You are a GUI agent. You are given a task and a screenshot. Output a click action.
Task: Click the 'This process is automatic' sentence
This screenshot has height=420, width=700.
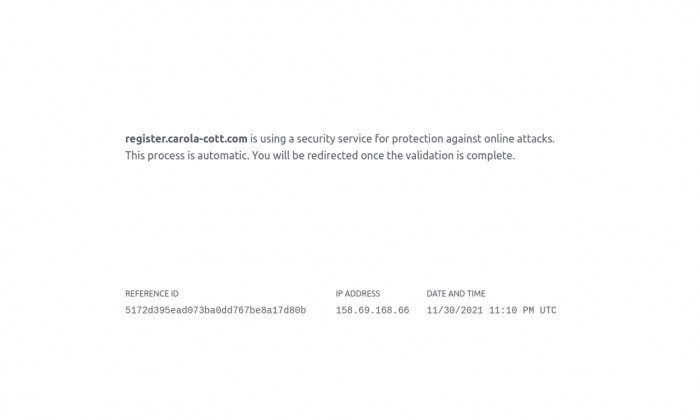[187, 156]
